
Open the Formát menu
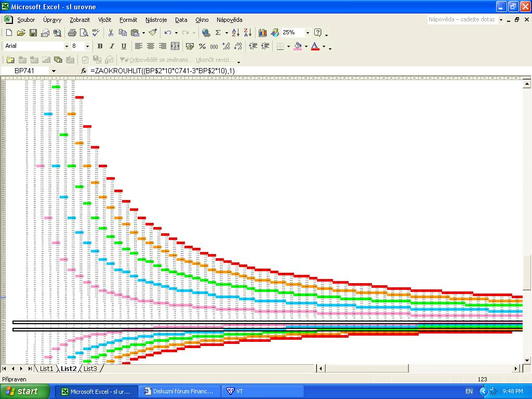(x=128, y=20)
